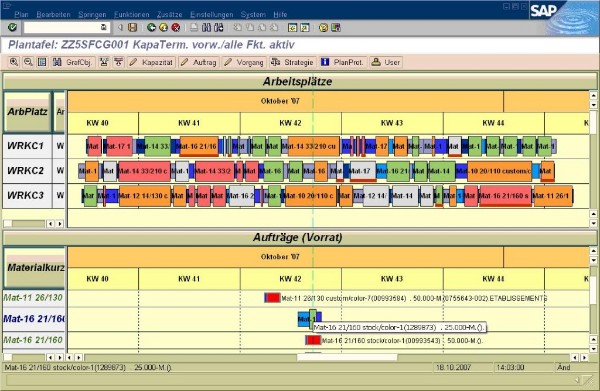This screenshot has width=600, height=391.
Task: Click the Auftrag edit button
Action: (198, 62)
